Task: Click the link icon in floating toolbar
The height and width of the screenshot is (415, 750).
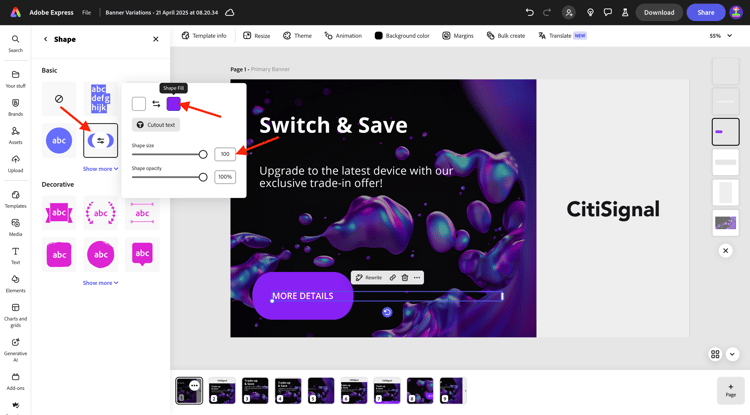Action: click(392, 277)
